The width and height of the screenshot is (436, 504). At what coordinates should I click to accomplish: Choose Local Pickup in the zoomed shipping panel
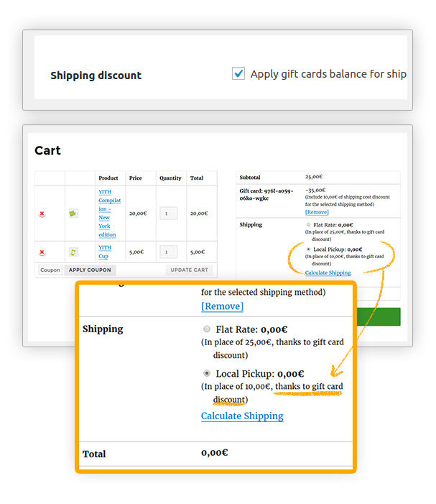207,373
